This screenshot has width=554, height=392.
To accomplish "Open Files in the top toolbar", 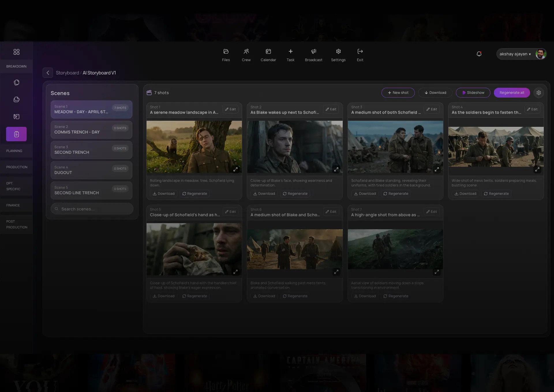I will 226,55.
